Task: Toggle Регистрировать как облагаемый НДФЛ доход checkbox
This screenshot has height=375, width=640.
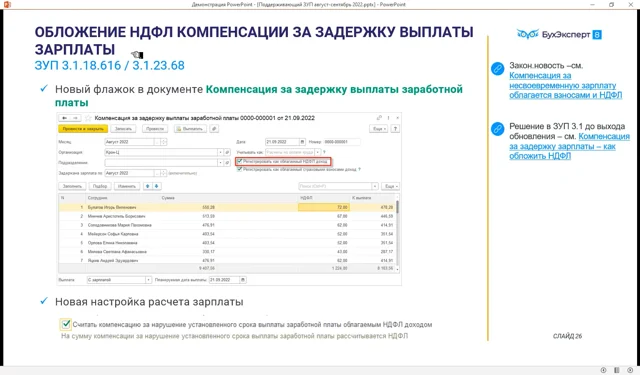Action: [240, 162]
